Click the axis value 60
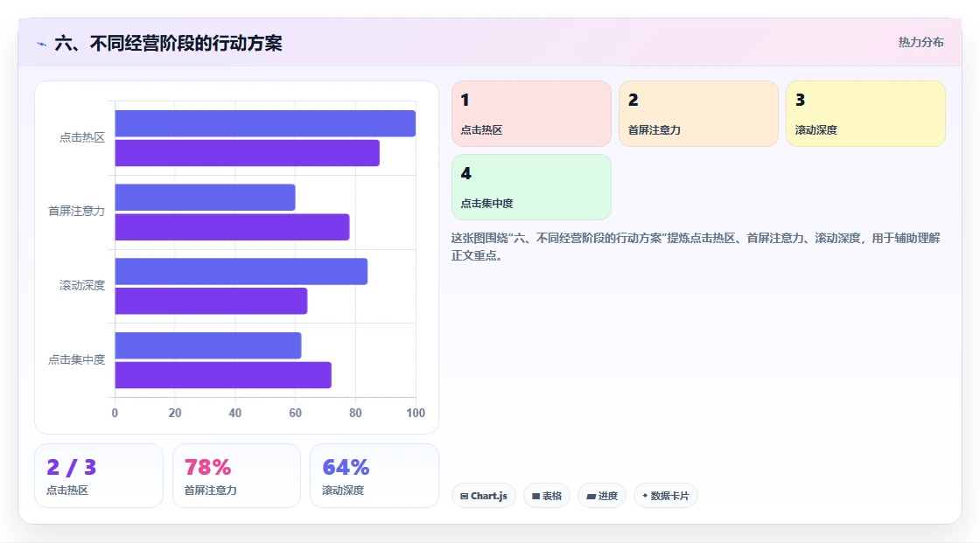The image size is (980, 543). coord(295,413)
